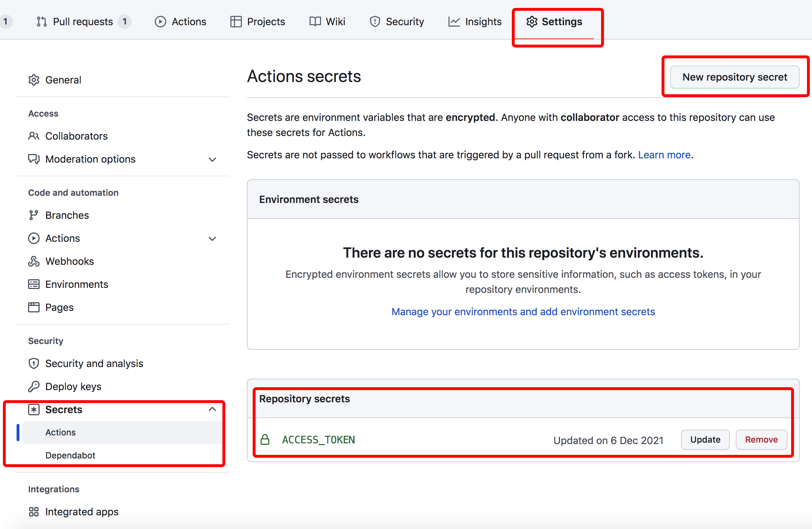Click Manage your environments and add environment secrets link
Screen dimensions: 812x529
523,311
